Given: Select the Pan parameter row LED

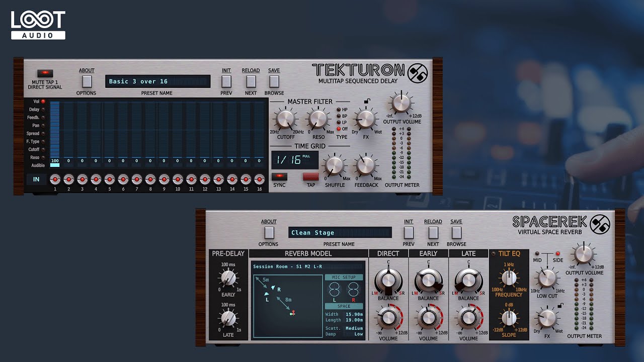Looking at the screenshot, I should [x=43, y=126].
